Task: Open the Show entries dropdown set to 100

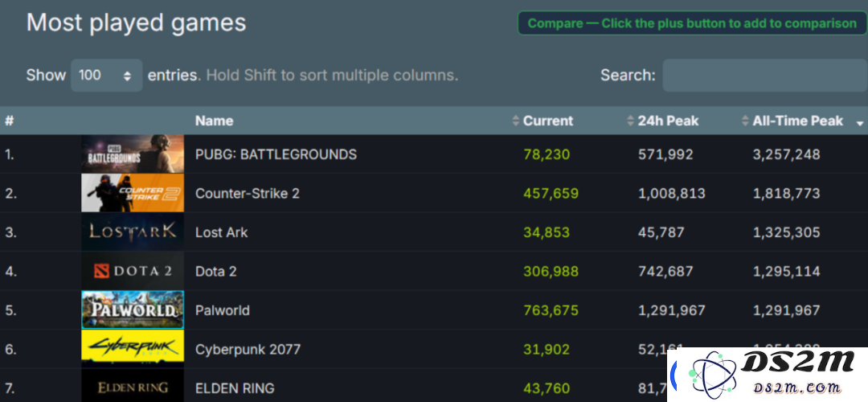Action: [x=107, y=76]
